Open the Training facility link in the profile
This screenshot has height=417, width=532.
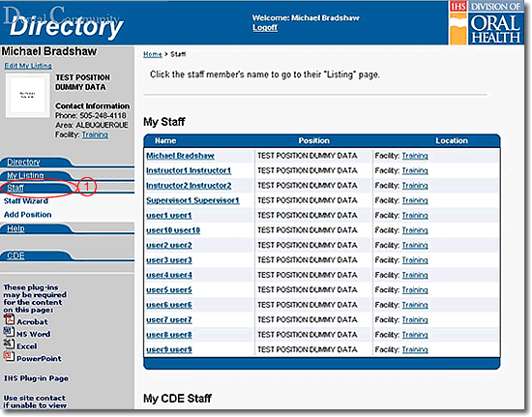point(95,134)
